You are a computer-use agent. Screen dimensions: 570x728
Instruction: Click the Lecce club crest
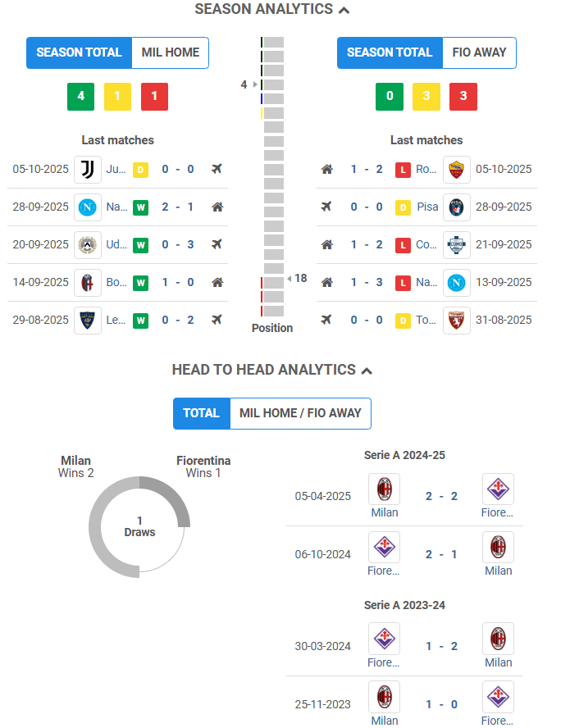coord(88,321)
